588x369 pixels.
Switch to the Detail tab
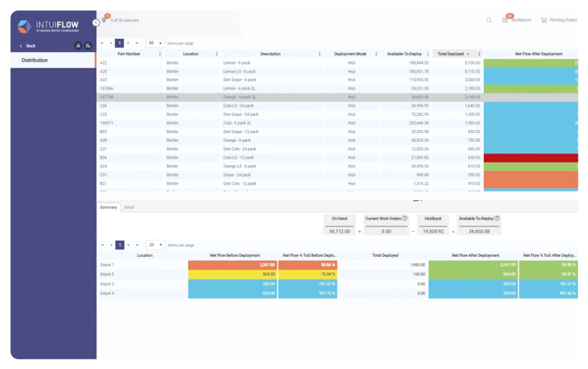pyautogui.click(x=129, y=207)
